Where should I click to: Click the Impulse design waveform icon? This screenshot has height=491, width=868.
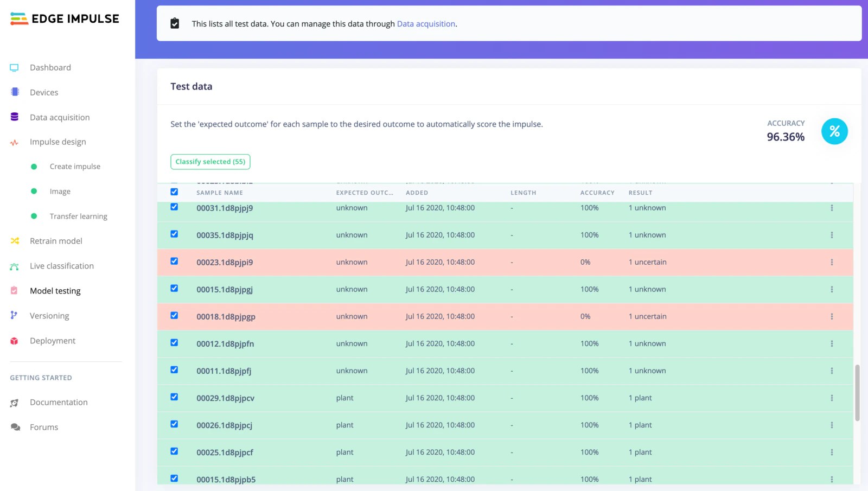pos(14,142)
